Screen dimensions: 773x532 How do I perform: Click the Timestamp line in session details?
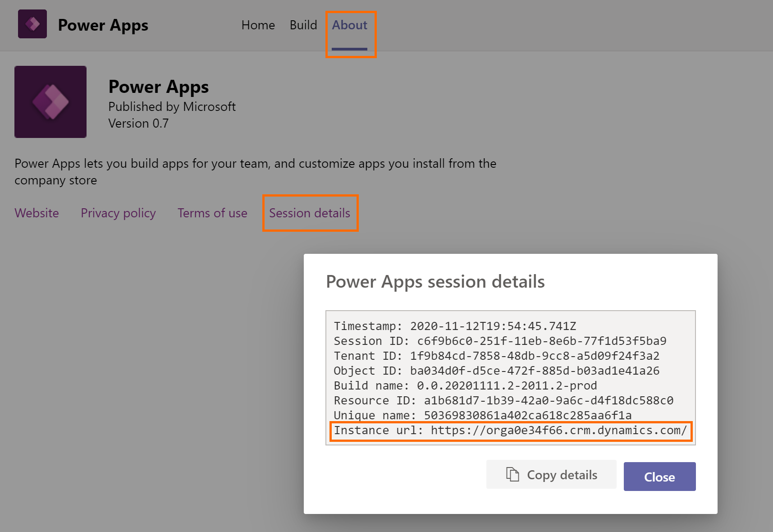click(455, 326)
